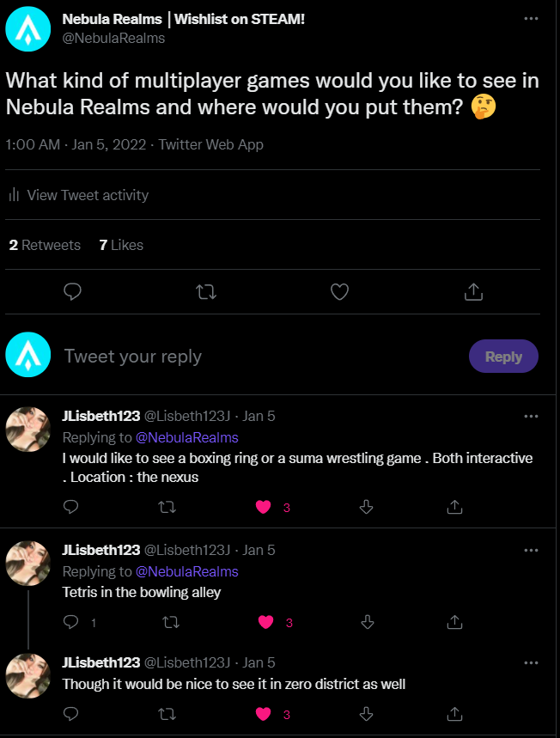Viewport: 560px width, 738px height.
Task: Click the purple Reply button
Action: click(x=503, y=357)
